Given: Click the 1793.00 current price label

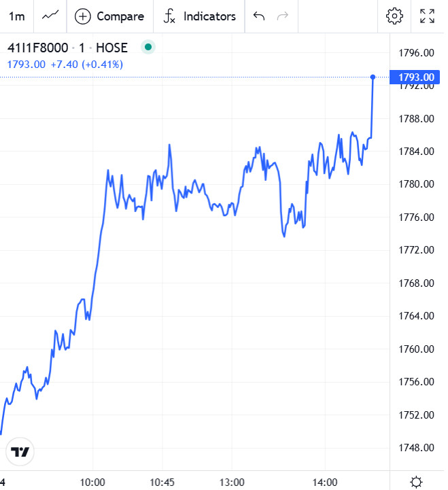Looking at the screenshot, I should pyautogui.click(x=415, y=77).
